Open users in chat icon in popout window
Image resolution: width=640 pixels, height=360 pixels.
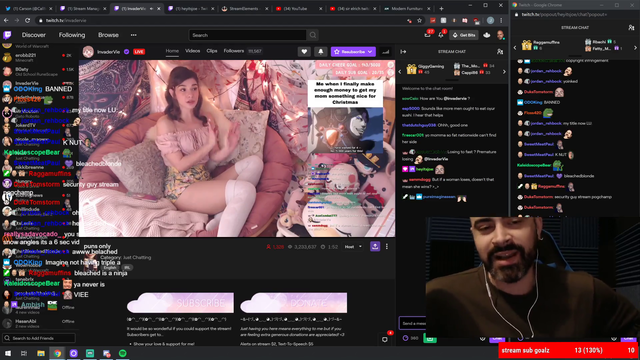pyautogui.click(x=631, y=28)
